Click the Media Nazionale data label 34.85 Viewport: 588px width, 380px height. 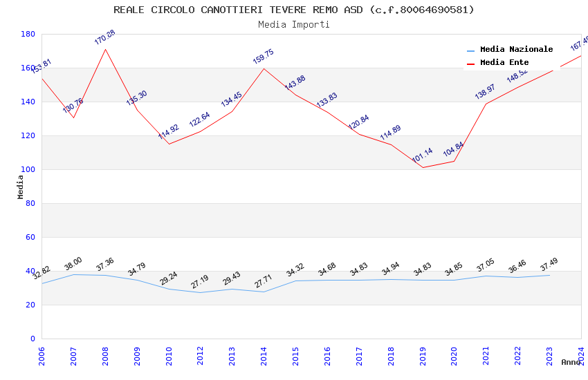pos(454,269)
